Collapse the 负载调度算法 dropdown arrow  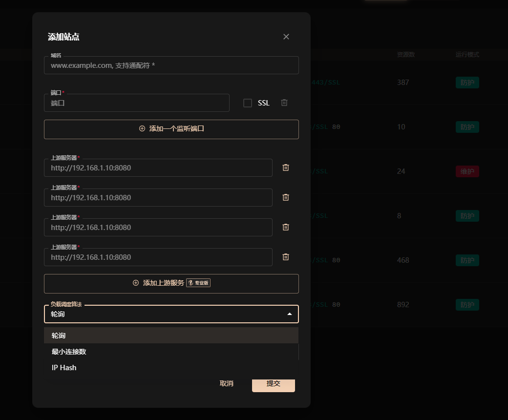[290, 314]
